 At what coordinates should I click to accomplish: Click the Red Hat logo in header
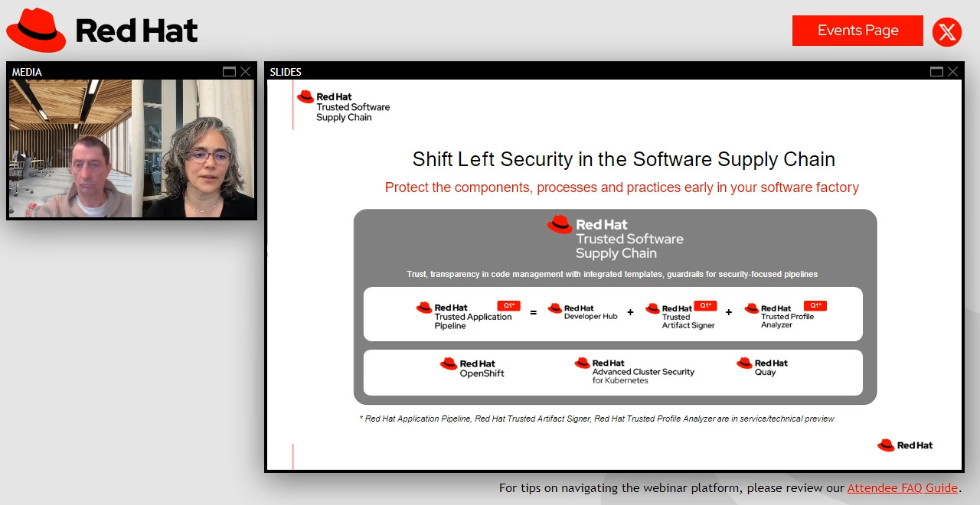[x=102, y=31]
